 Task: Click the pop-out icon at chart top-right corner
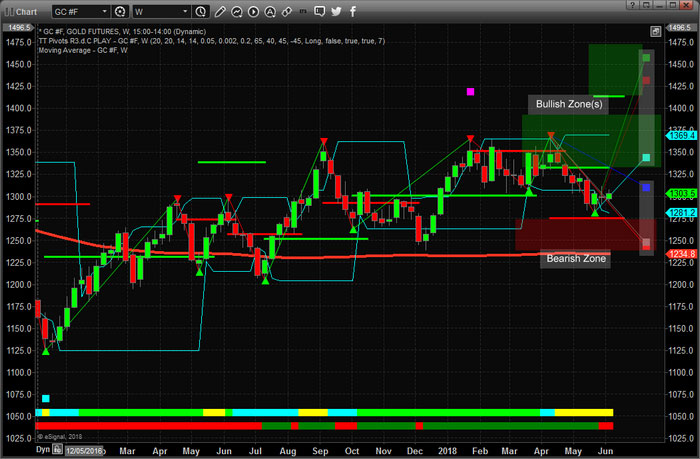(x=655, y=31)
